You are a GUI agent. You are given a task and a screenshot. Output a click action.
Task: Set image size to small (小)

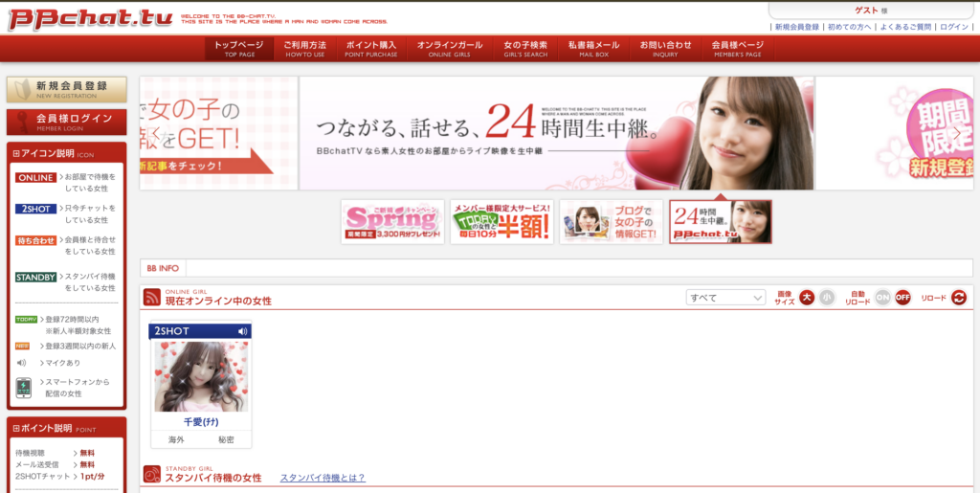pyautogui.click(x=827, y=298)
